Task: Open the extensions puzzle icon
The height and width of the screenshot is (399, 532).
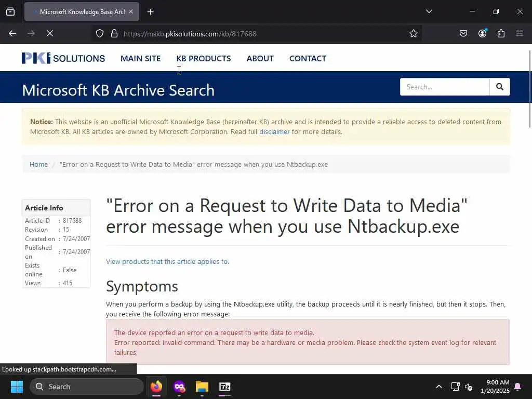Action: [501, 33]
